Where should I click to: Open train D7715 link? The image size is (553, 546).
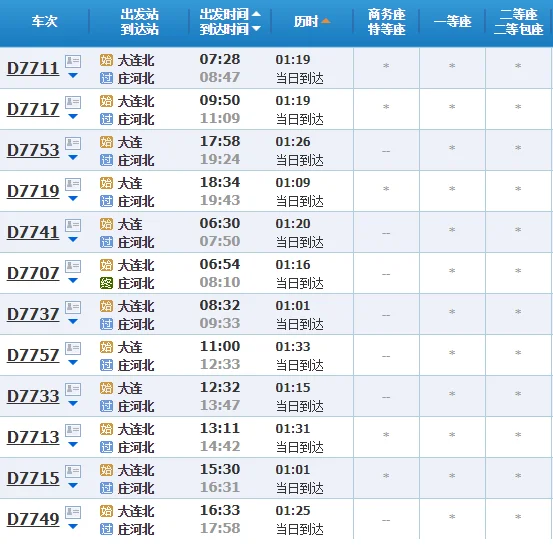point(33,478)
